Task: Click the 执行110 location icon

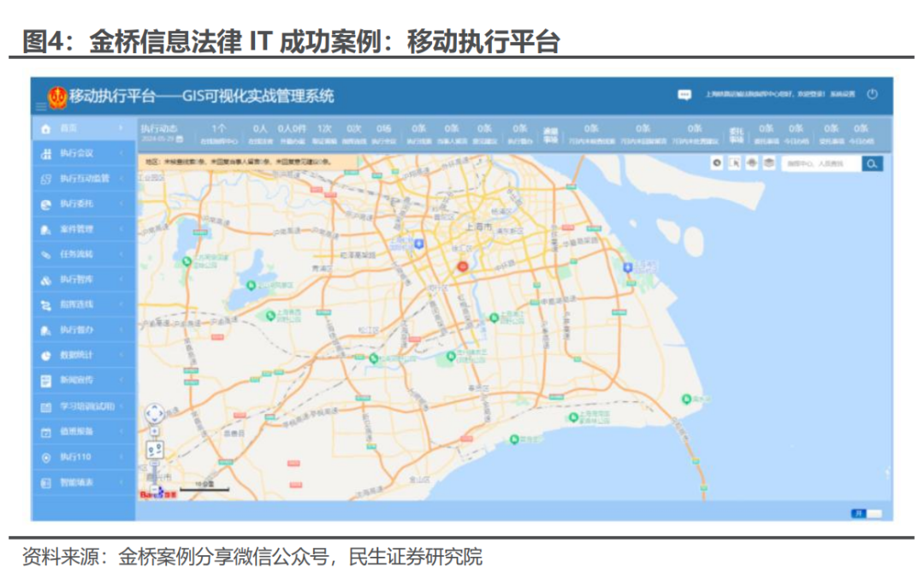Action: pos(46,458)
